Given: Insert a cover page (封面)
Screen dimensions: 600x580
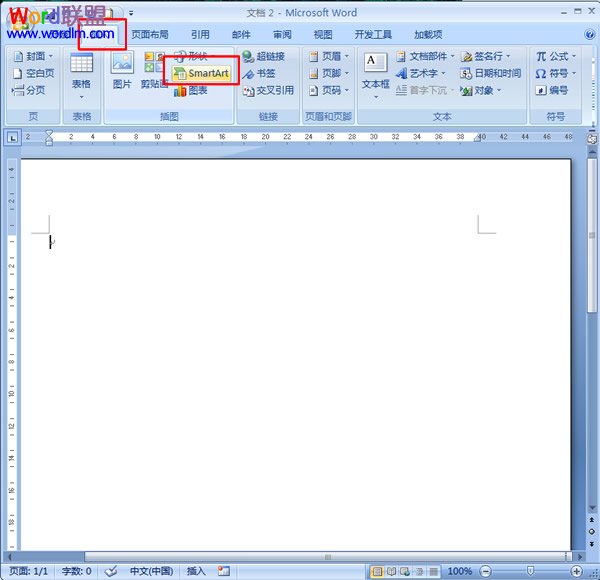Looking at the screenshot, I should pos(33,56).
